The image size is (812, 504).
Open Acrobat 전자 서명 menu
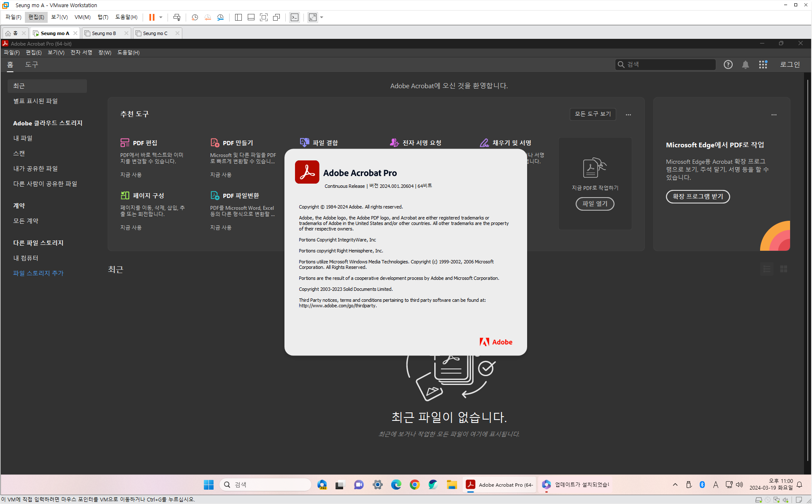click(81, 52)
